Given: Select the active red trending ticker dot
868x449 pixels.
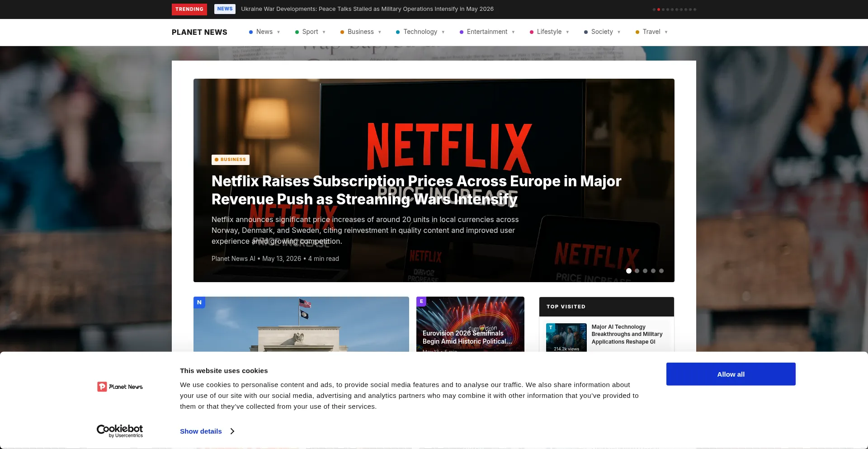Looking at the screenshot, I should click(658, 9).
